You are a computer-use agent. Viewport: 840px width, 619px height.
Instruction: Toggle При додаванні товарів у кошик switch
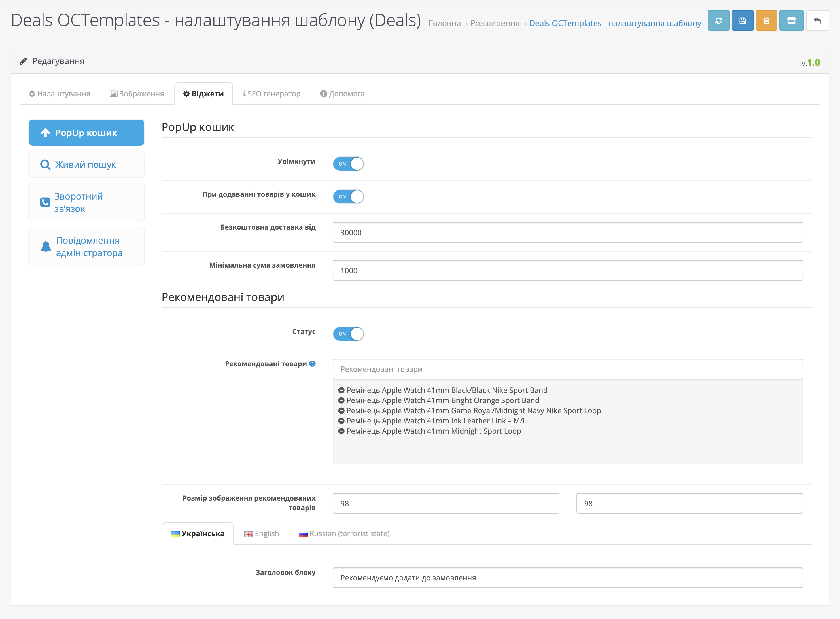348,197
